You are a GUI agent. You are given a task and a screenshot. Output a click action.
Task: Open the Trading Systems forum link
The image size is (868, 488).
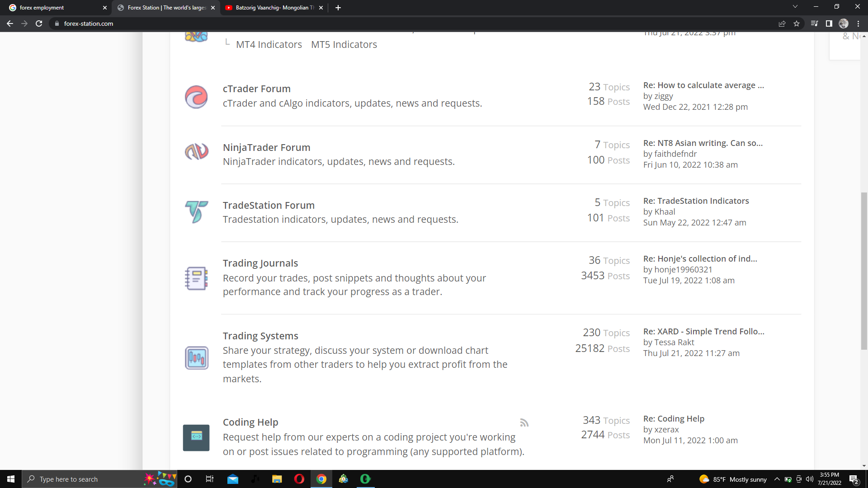pyautogui.click(x=260, y=336)
